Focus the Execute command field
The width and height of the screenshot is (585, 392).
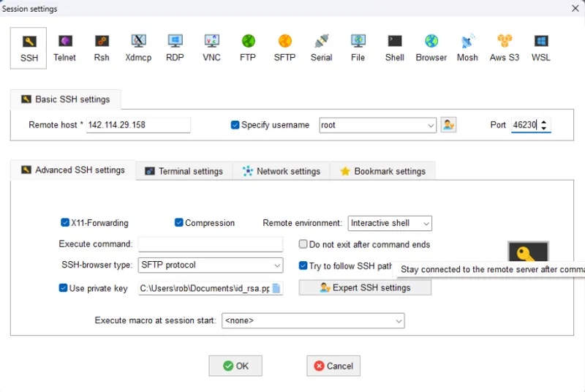point(211,244)
